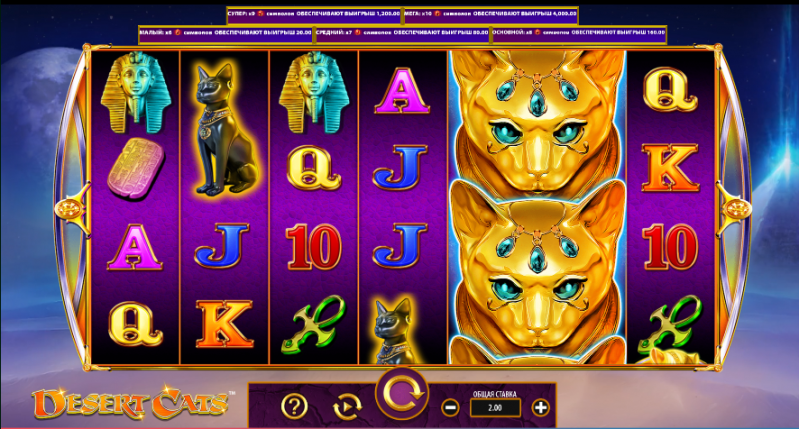The width and height of the screenshot is (799, 429).
Task: Click the red 10 on third reel
Action: click(x=313, y=247)
